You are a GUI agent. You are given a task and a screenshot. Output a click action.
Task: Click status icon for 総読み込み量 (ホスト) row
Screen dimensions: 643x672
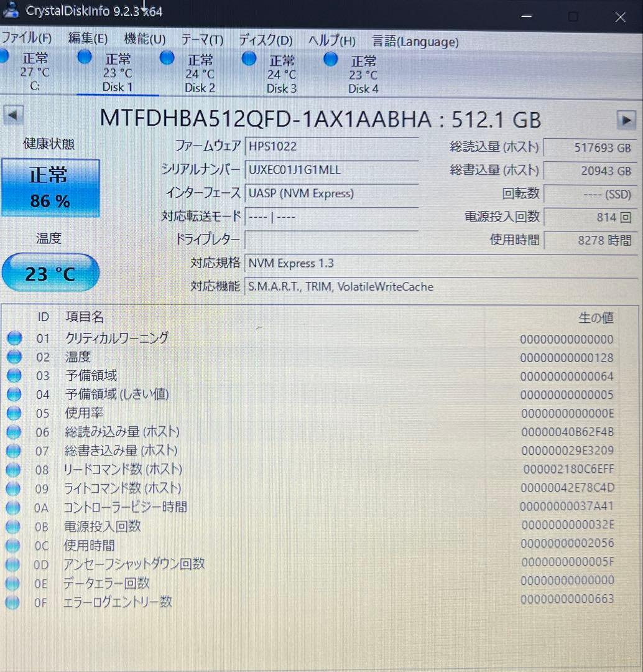(14, 432)
